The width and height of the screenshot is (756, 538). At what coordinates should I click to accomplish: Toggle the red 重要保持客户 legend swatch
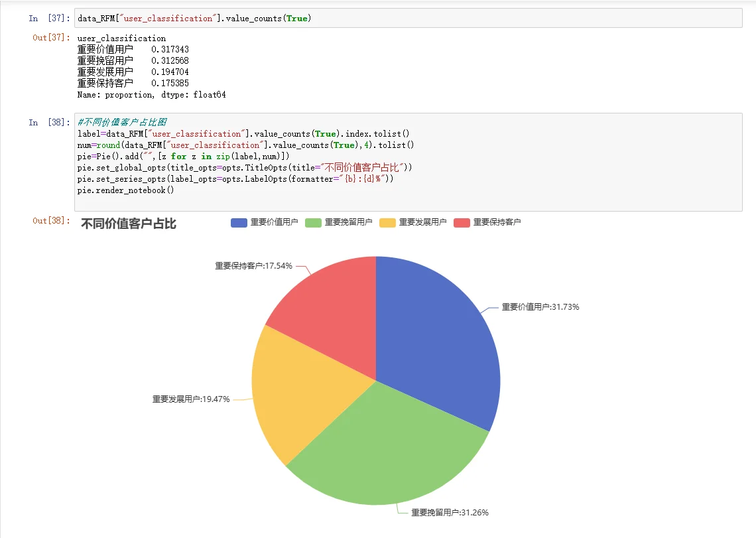coord(462,222)
